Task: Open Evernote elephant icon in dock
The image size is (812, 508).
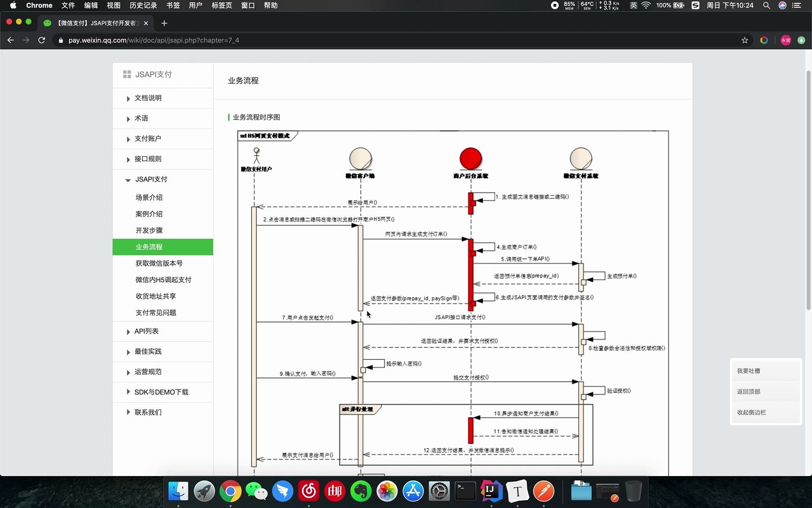Action: coord(361,492)
